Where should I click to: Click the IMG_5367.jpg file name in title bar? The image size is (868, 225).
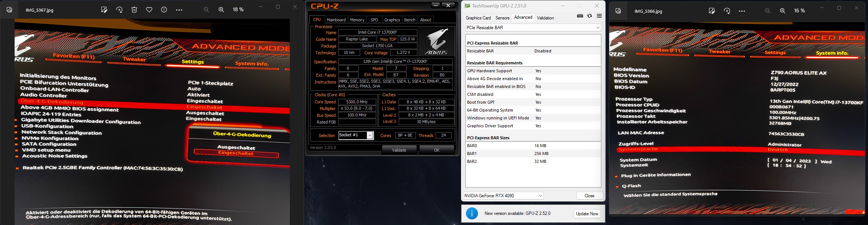tap(40, 10)
